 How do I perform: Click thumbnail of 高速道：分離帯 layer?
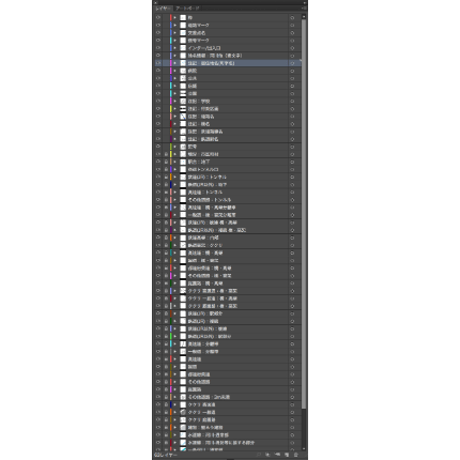tap(183, 344)
